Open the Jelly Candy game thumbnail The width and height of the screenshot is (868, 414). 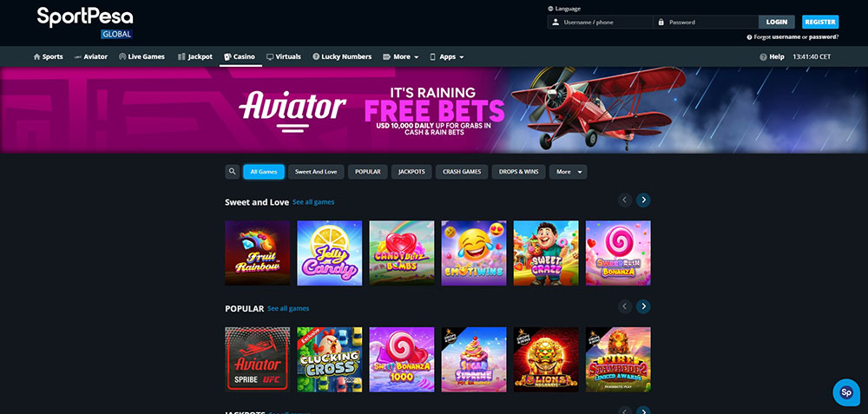pyautogui.click(x=329, y=253)
